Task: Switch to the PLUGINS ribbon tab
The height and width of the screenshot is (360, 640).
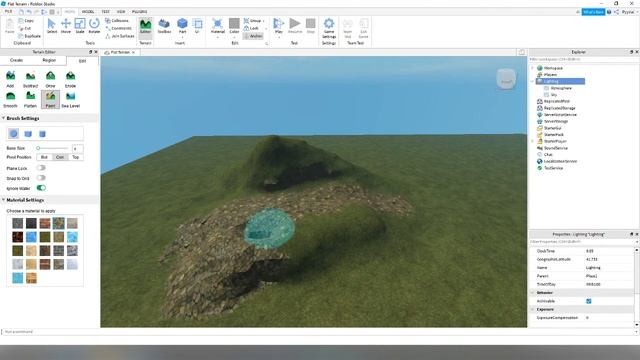Action: (x=139, y=12)
